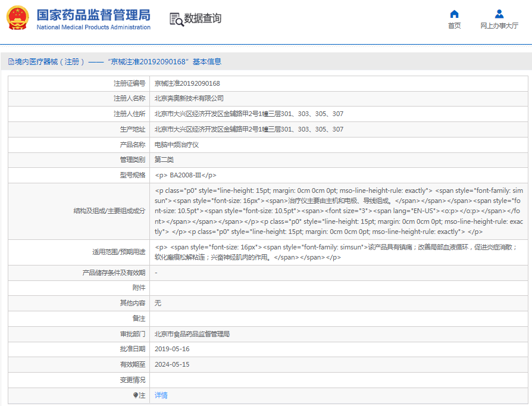532x406 pixels.
Task: Select product name 电脑中频治疗仪
Action: click(x=176, y=145)
